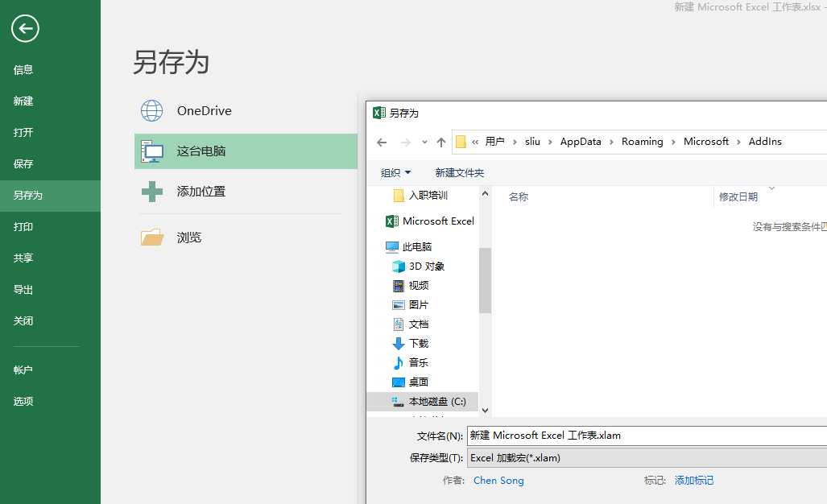Click 用户 in the address path
The height and width of the screenshot is (504, 827).
(494, 142)
